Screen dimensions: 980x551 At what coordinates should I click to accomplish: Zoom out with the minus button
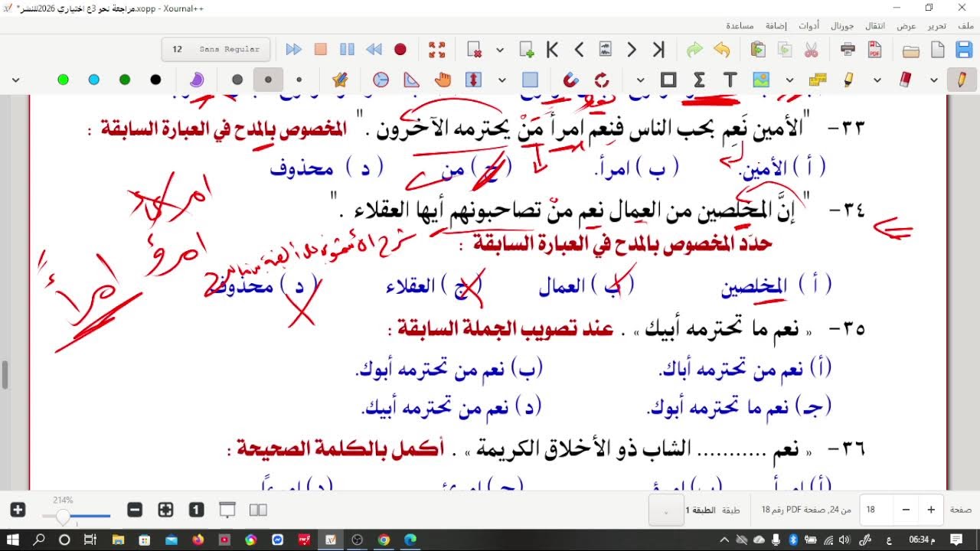[x=135, y=510]
